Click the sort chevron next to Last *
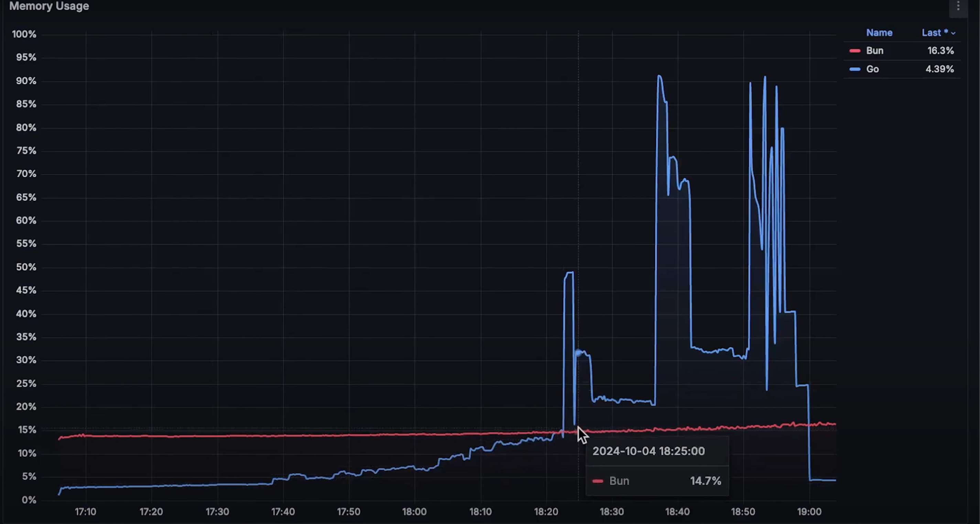Image resolution: width=980 pixels, height=524 pixels. tap(953, 33)
